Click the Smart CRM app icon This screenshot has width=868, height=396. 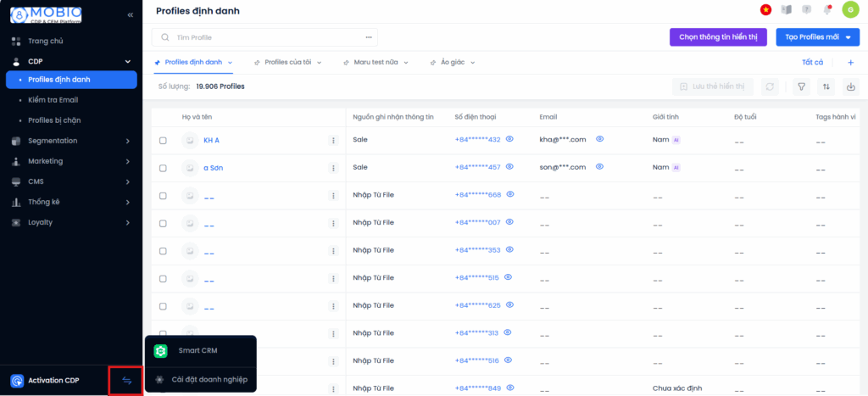point(160,351)
